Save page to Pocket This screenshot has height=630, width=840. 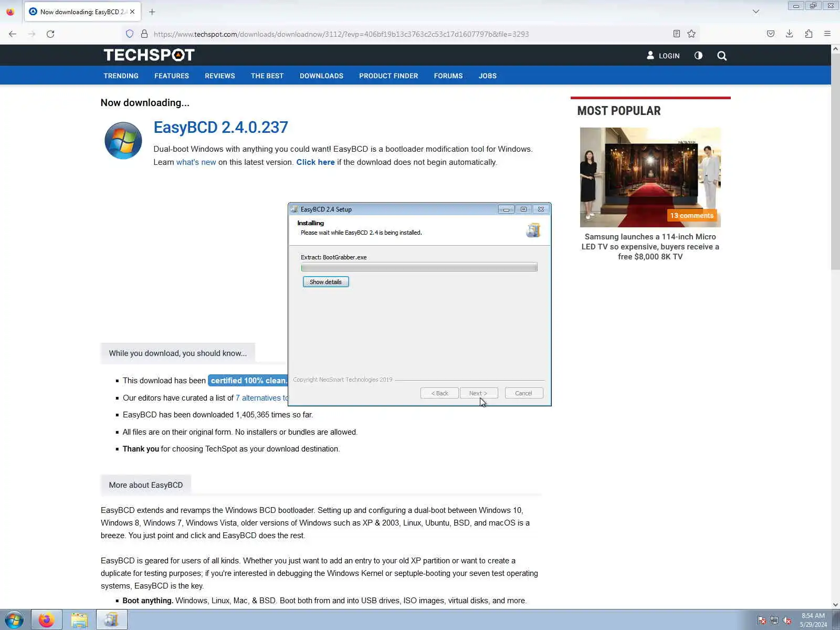pos(771,34)
